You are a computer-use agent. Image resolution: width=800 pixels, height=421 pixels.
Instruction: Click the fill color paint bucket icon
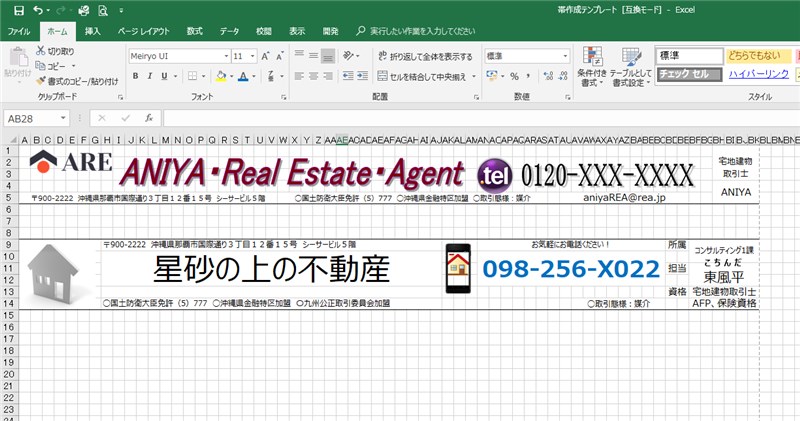tap(221, 76)
